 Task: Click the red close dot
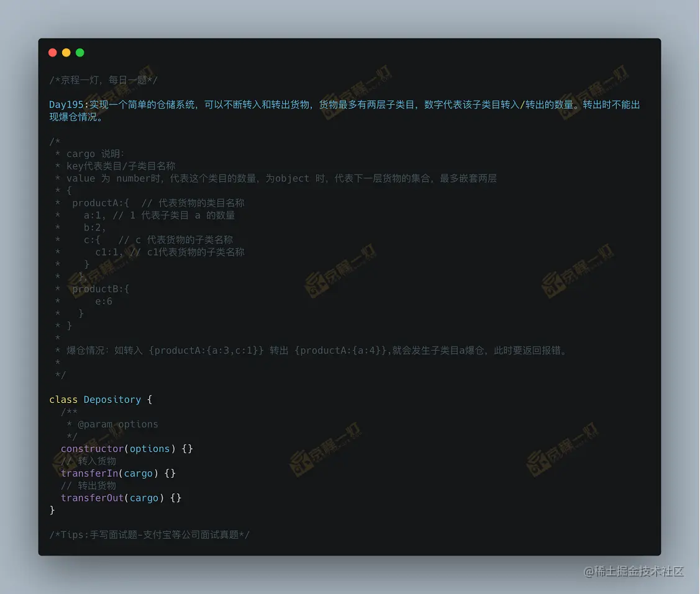(x=53, y=53)
